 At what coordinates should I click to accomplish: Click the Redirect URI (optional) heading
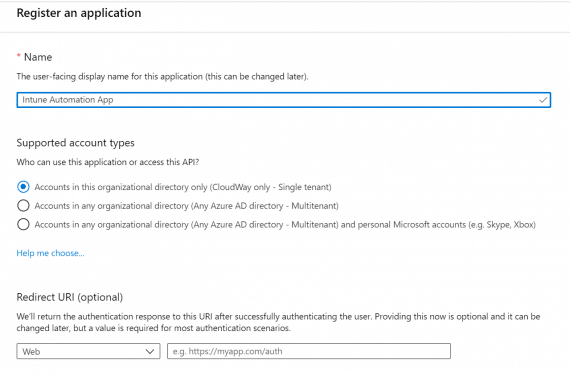click(70, 297)
